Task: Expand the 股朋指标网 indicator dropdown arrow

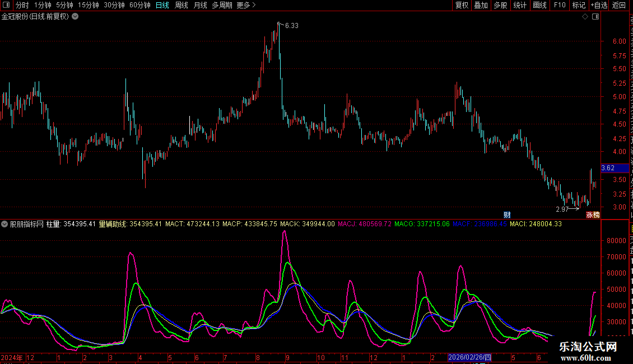Action: [4, 224]
